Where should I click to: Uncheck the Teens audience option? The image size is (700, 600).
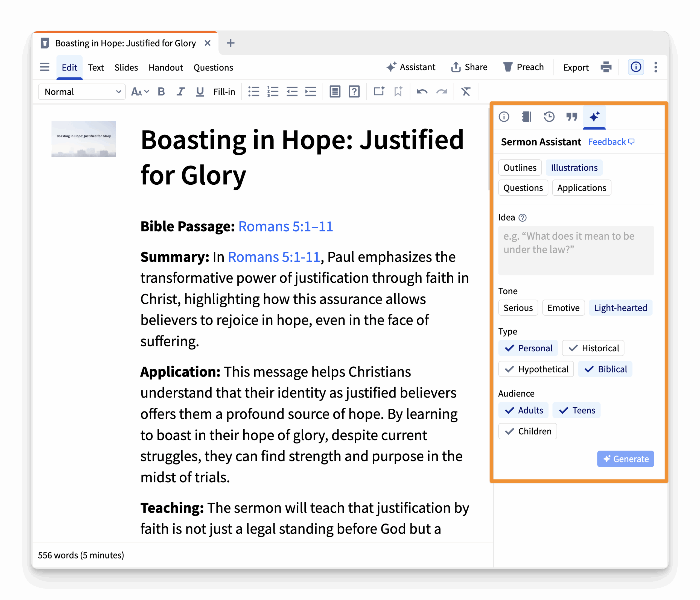(x=576, y=410)
